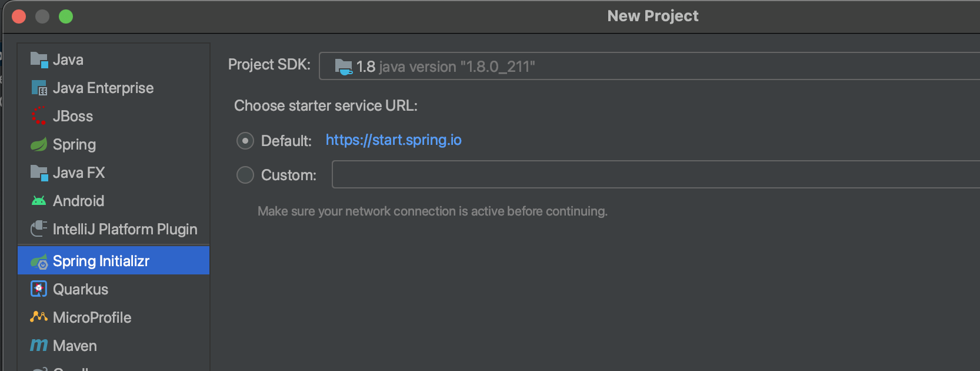
Task: Choose the Quarkus project type
Action: (114, 289)
